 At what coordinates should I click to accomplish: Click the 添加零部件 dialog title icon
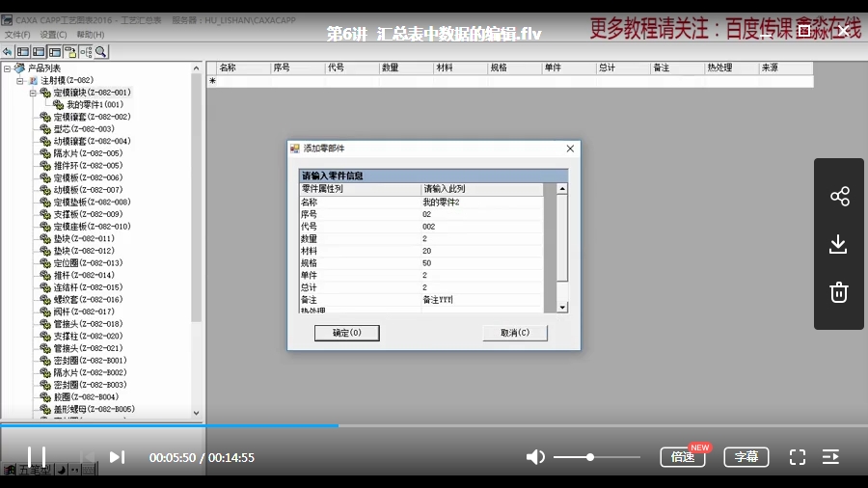point(294,149)
